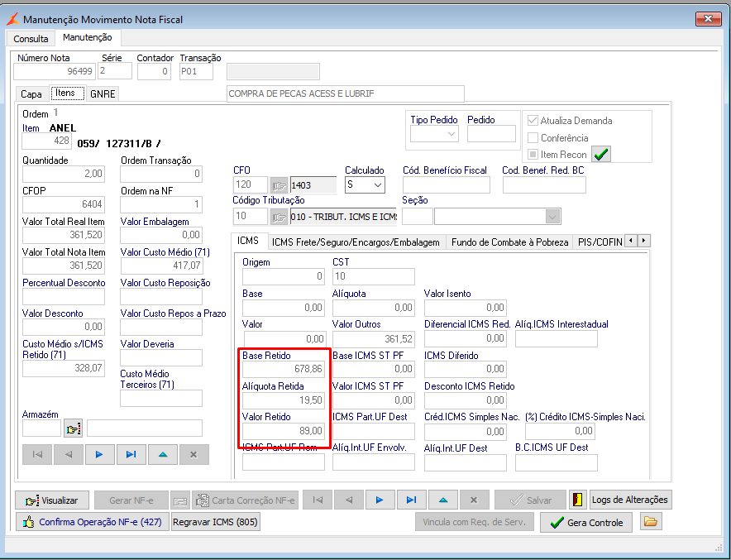Open ICMS Frete/Seguro/Encargos/Embalagem tab
Viewport: 731px width, 560px height.
[356, 242]
